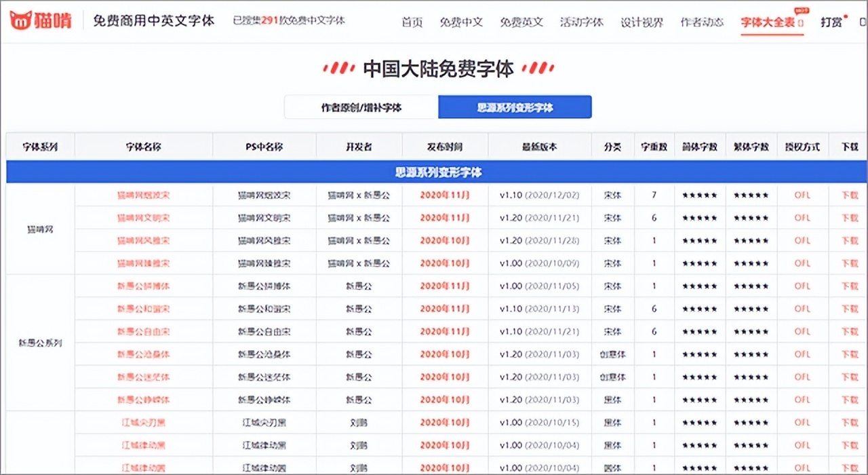Click the 免费商用中英文字体 site title
This screenshot has height=475, width=868.
coord(154,20)
